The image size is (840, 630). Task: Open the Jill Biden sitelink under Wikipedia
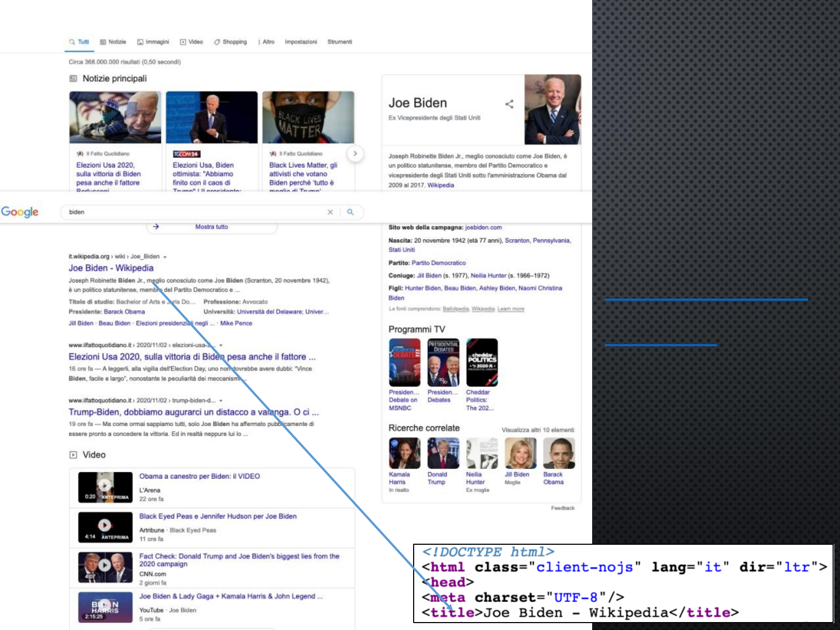tap(81, 323)
